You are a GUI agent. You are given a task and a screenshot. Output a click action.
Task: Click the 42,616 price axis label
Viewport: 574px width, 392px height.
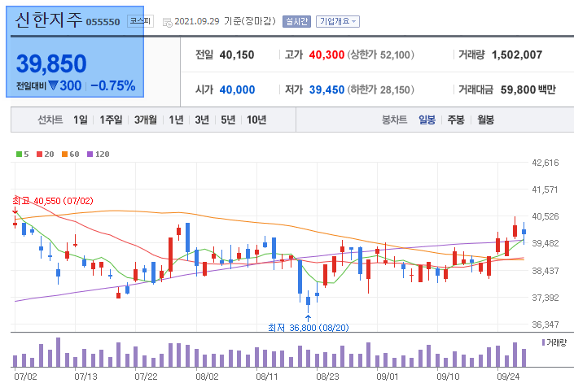coord(545,163)
